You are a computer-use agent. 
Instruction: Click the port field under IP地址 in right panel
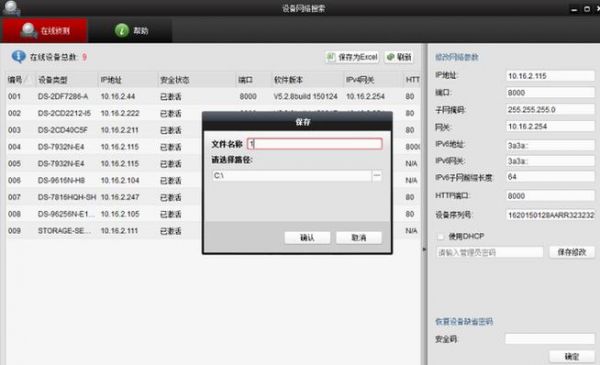[550, 93]
